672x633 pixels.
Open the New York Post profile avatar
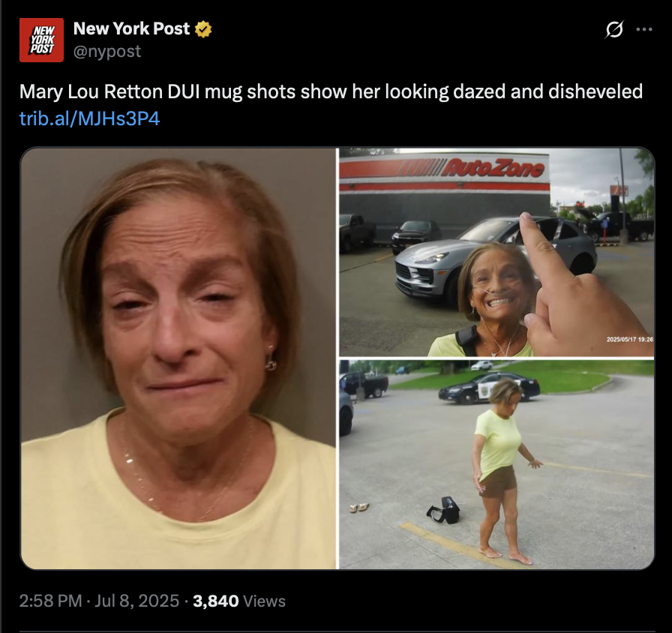41,40
